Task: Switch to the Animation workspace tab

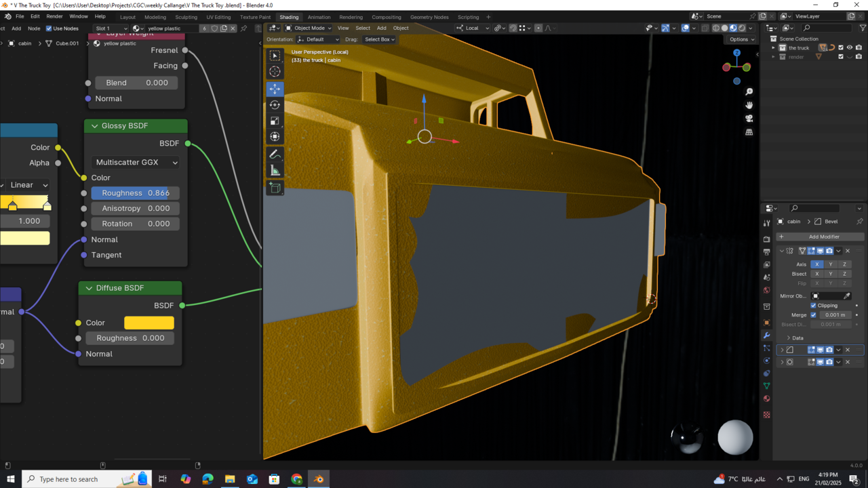Action: click(x=319, y=17)
